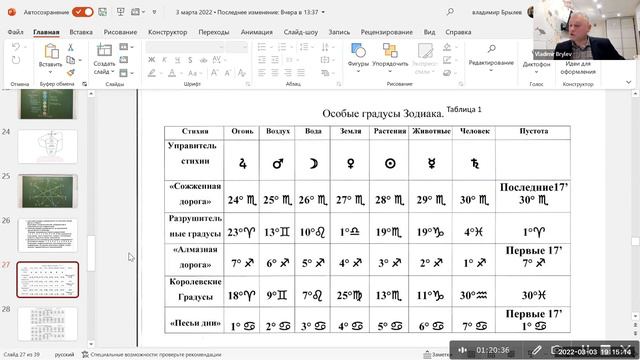640x360 pixels.
Task: Select slide 28 thumbnail
Action: (x=47, y=324)
